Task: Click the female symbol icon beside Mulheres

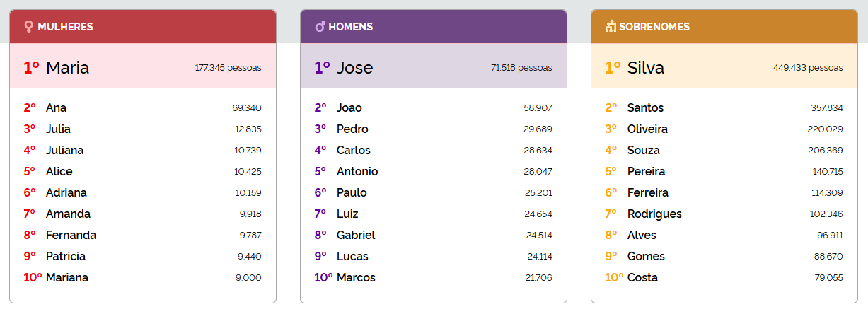Action: (x=29, y=27)
